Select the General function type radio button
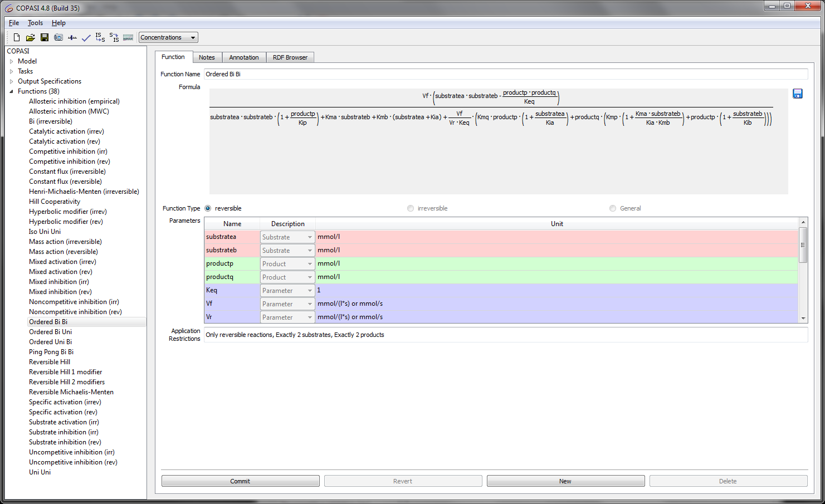The image size is (825, 504). coord(613,208)
